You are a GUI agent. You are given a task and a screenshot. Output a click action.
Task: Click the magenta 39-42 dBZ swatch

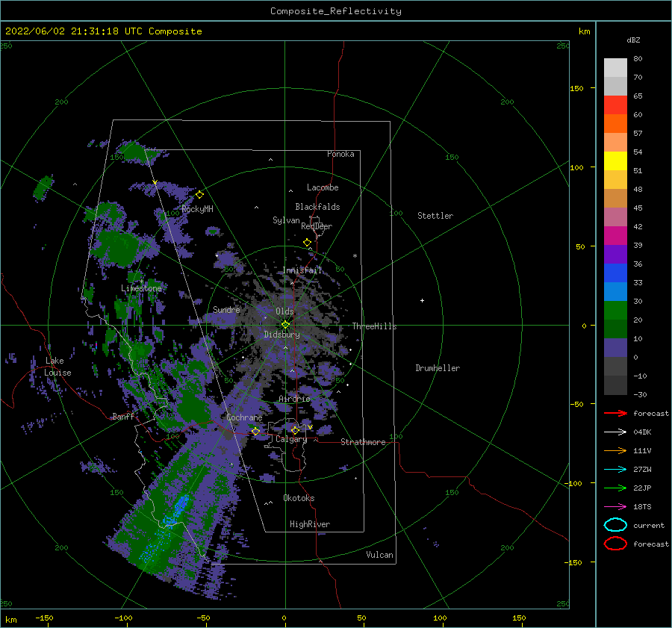tap(615, 236)
